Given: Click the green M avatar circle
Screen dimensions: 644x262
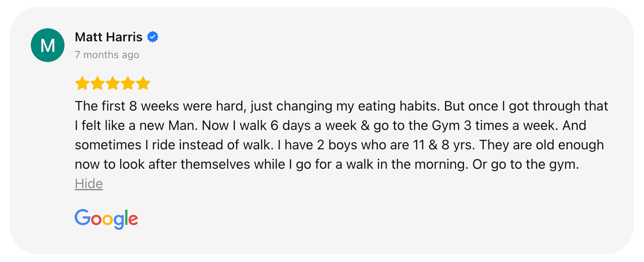Looking at the screenshot, I should (48, 45).
